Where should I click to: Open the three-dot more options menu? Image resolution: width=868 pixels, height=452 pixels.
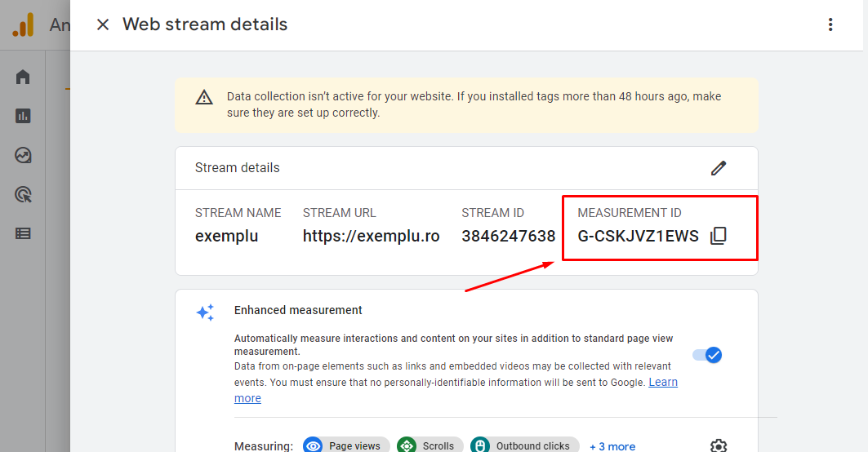[830, 24]
